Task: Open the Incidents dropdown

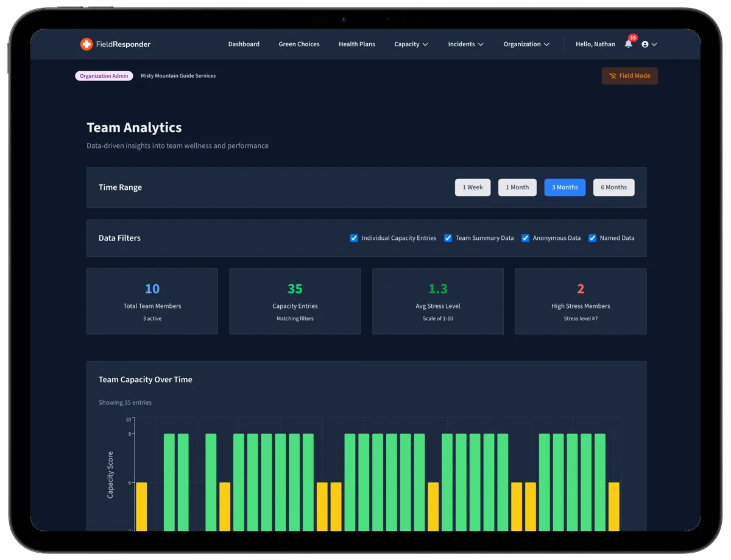Action: point(465,44)
